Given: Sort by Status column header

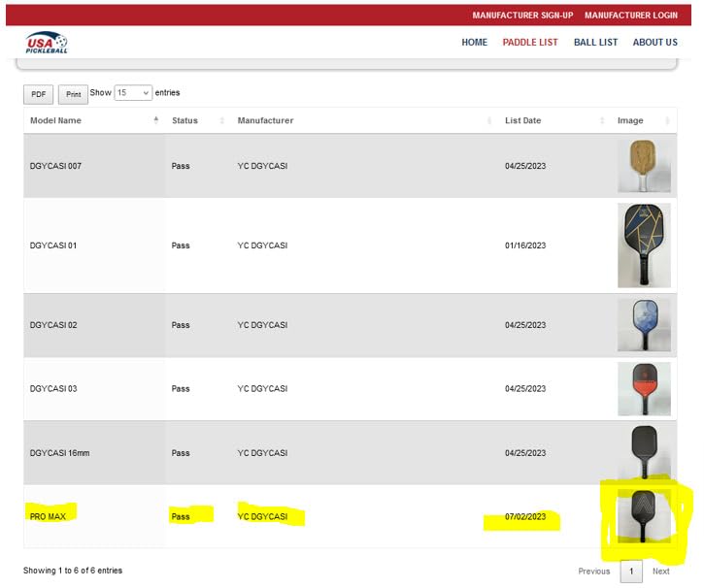Looking at the screenshot, I should (x=198, y=120).
